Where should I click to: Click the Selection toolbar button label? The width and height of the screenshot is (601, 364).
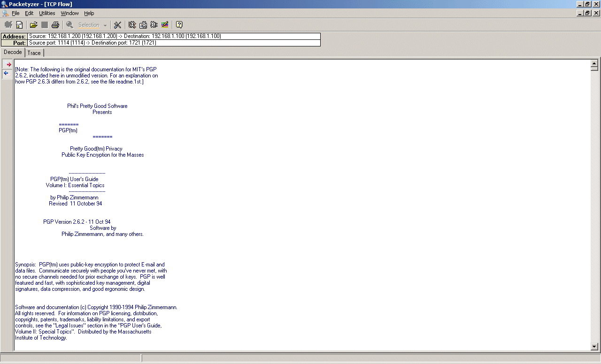tap(89, 25)
